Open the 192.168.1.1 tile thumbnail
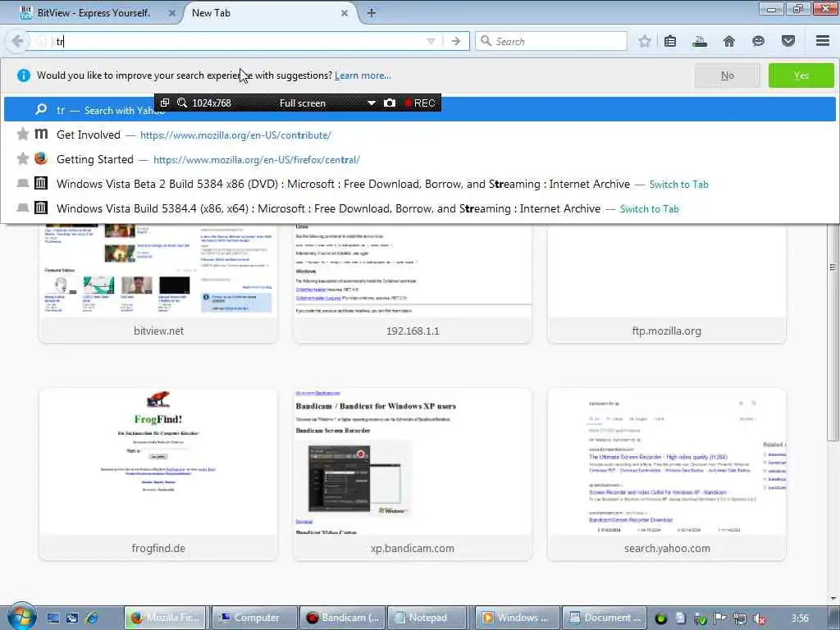Screen dimensions: 840x630 (413, 271)
